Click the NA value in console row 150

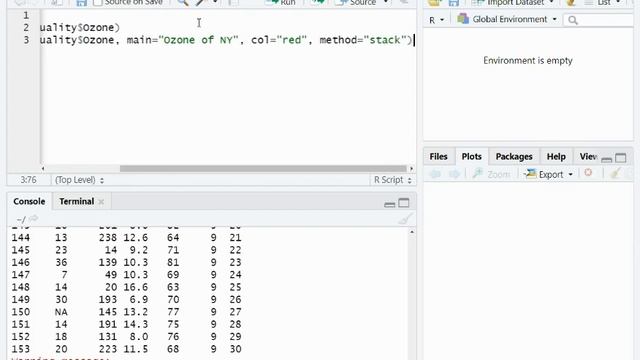(61, 312)
